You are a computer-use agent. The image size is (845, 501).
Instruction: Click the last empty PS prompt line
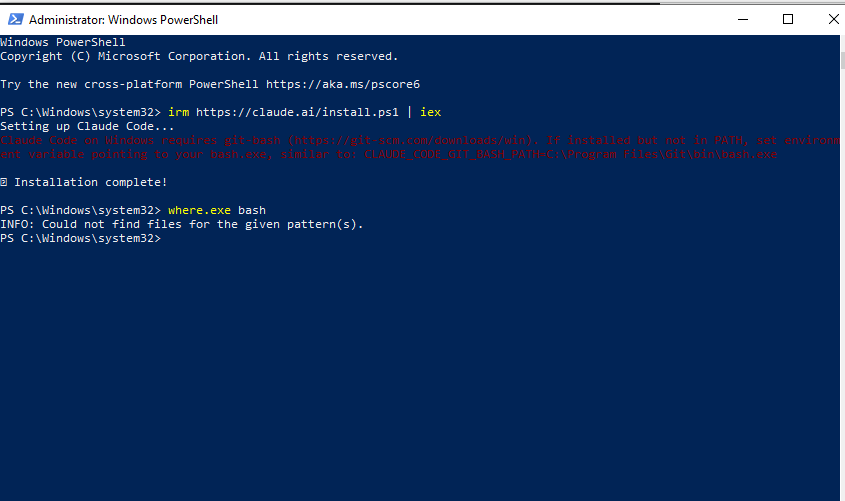(80, 238)
